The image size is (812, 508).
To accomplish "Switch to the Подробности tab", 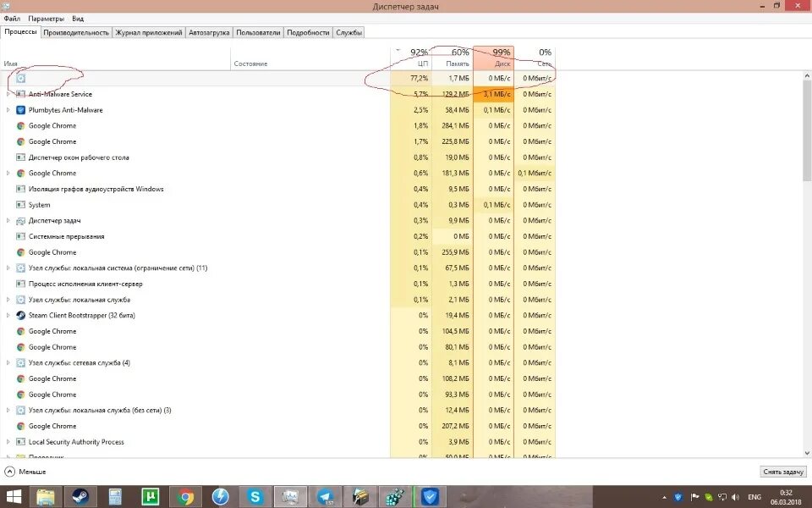I will tap(308, 32).
